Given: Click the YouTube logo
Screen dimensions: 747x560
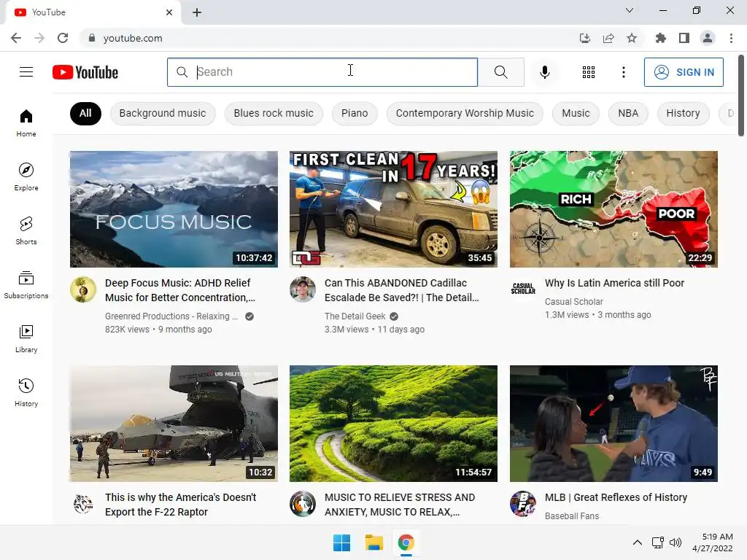Looking at the screenshot, I should pos(85,72).
